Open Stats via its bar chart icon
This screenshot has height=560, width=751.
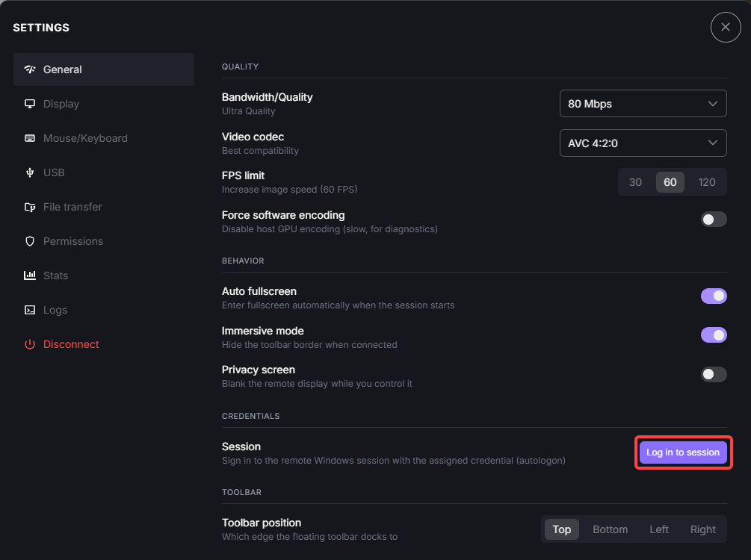click(x=30, y=276)
